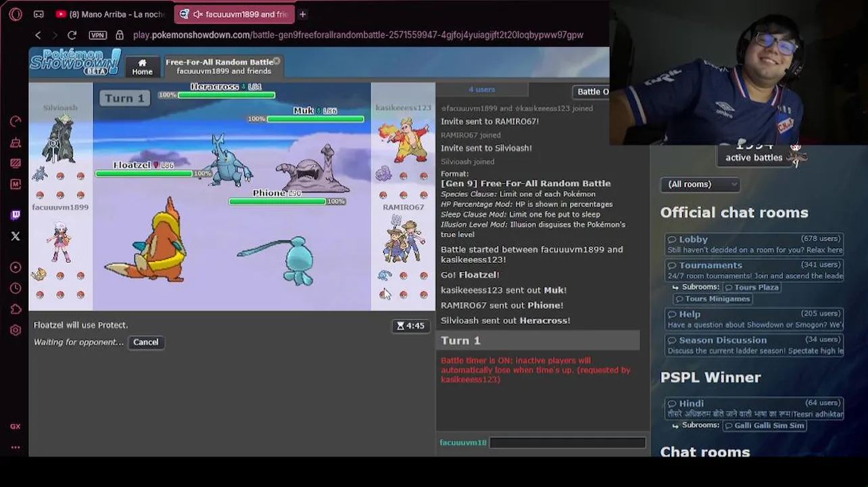Click the padlock site security icon
This screenshot has height=487, width=868.
point(120,35)
